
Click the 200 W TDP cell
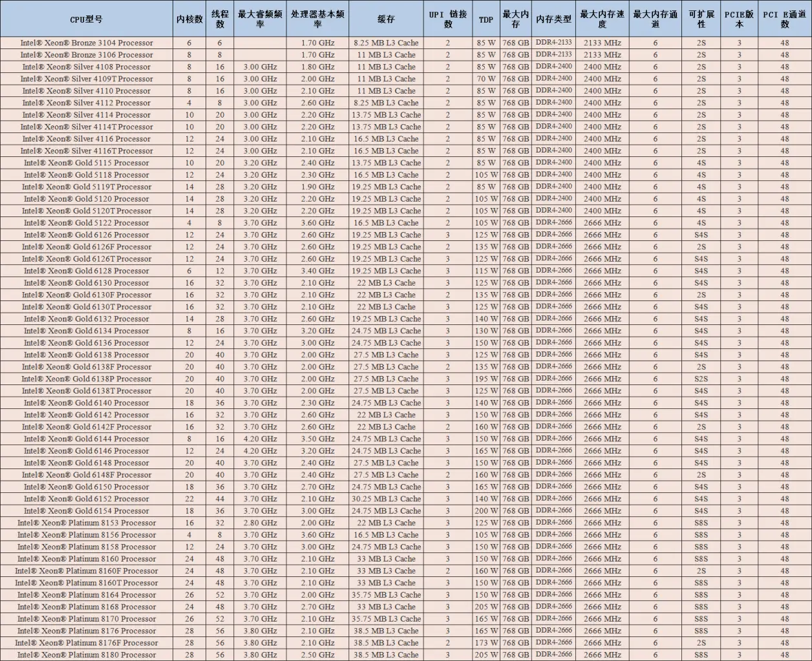[486, 511]
